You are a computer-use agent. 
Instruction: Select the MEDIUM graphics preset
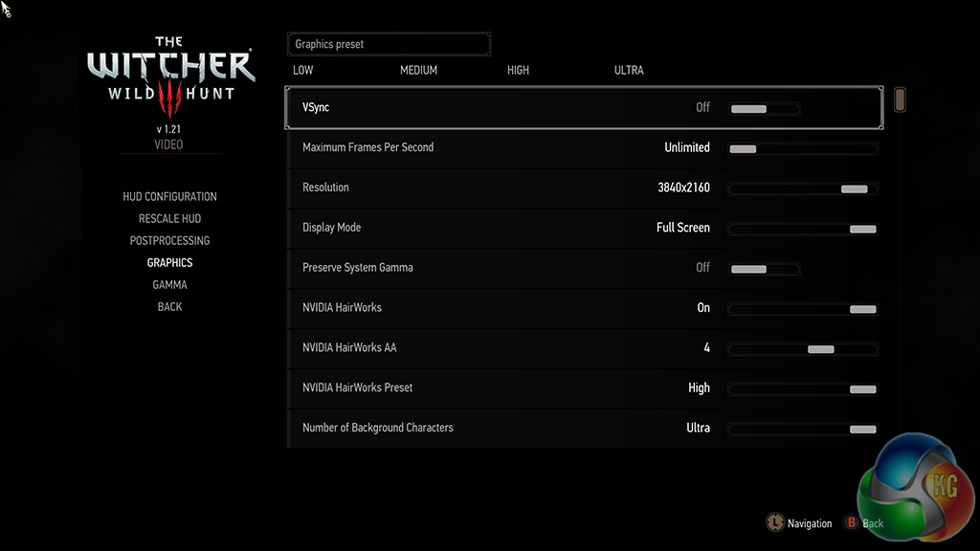point(419,70)
